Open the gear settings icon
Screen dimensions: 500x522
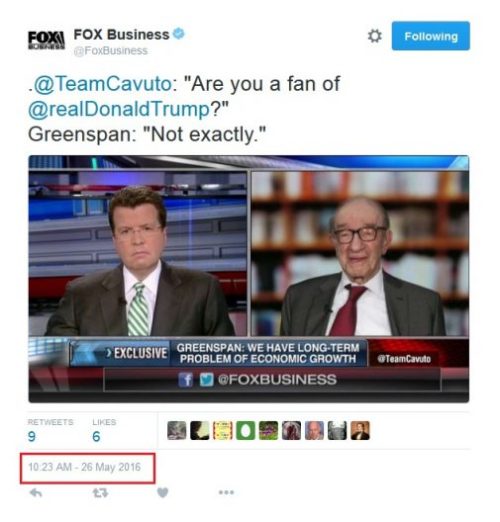click(x=374, y=36)
